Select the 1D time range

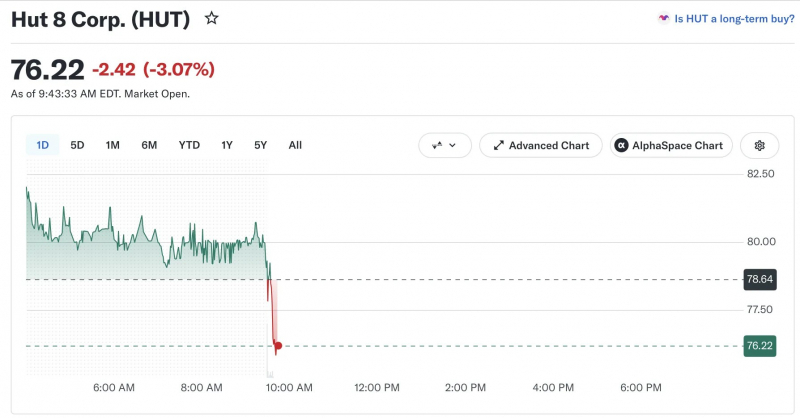click(42, 145)
